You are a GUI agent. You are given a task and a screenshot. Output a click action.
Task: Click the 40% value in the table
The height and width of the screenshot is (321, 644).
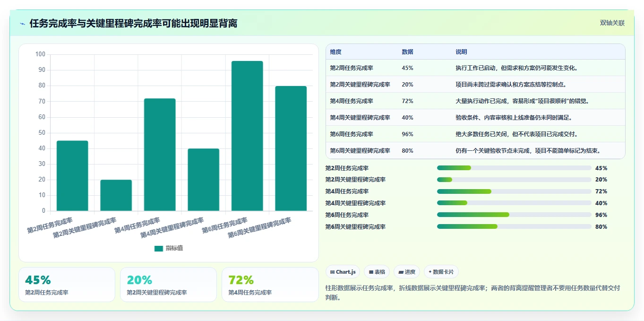(x=407, y=118)
